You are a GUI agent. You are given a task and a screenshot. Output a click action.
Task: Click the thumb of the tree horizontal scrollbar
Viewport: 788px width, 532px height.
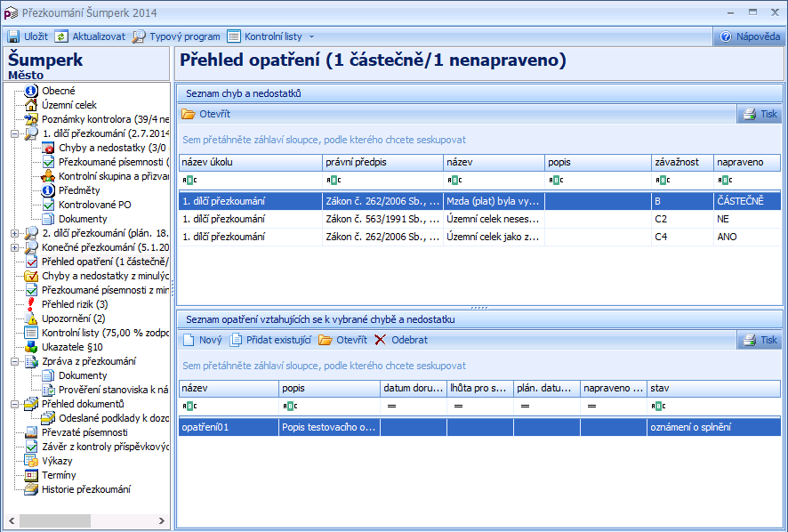(55, 520)
